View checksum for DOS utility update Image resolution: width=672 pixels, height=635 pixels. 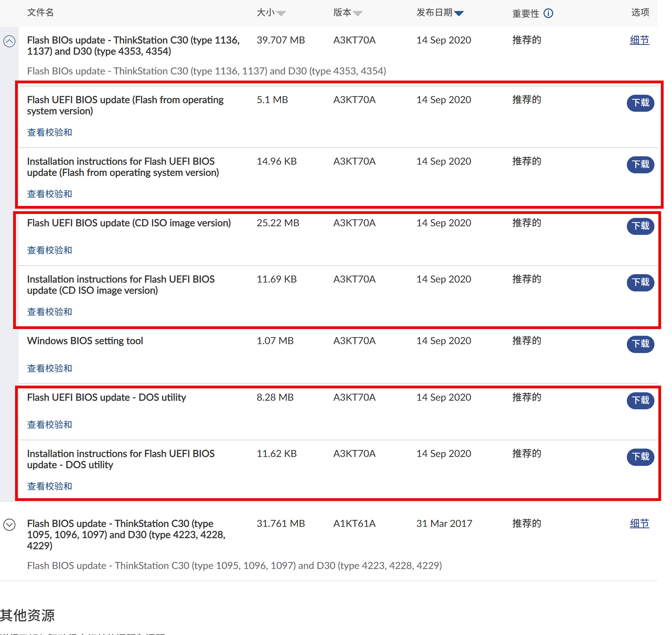pos(49,424)
